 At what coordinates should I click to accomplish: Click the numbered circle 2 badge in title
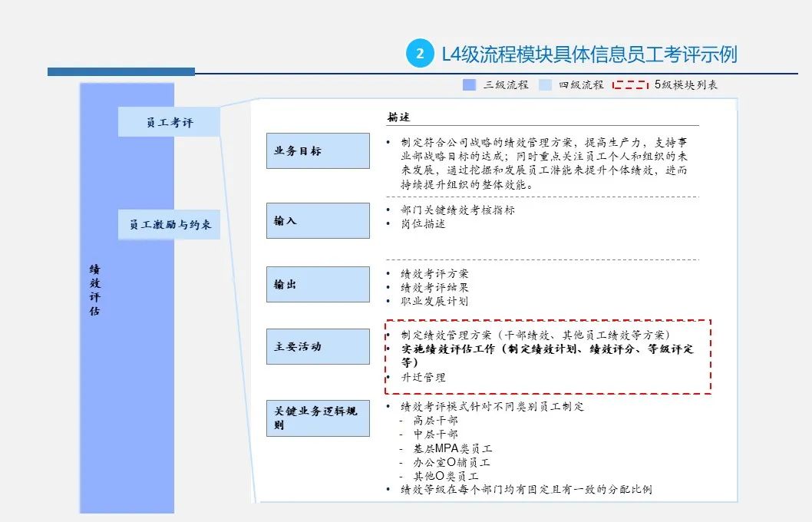point(420,53)
